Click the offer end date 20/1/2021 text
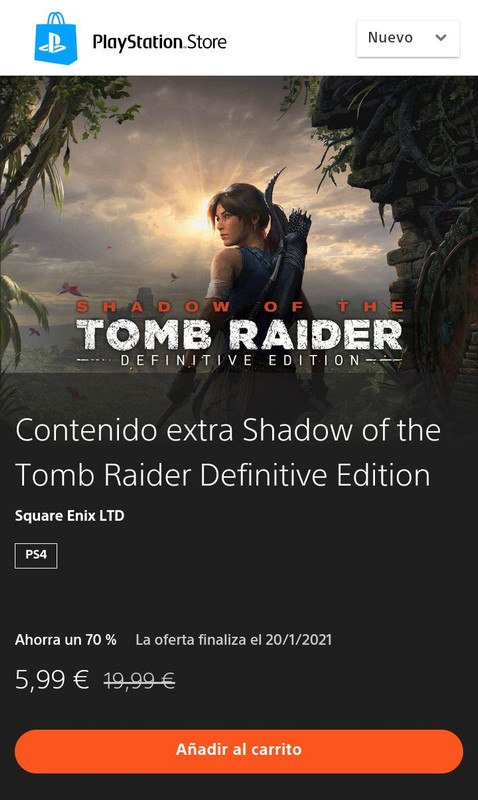478x800 pixels. point(299,640)
